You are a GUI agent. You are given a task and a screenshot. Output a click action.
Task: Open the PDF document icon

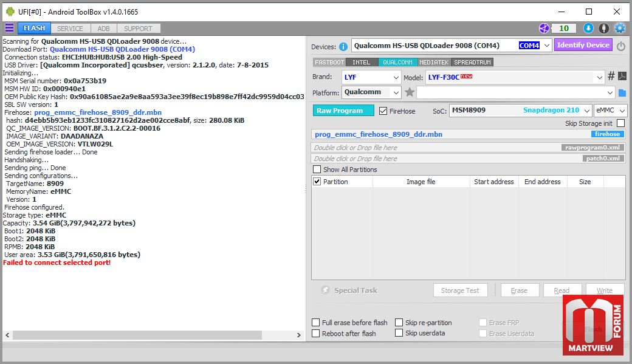coord(622,76)
